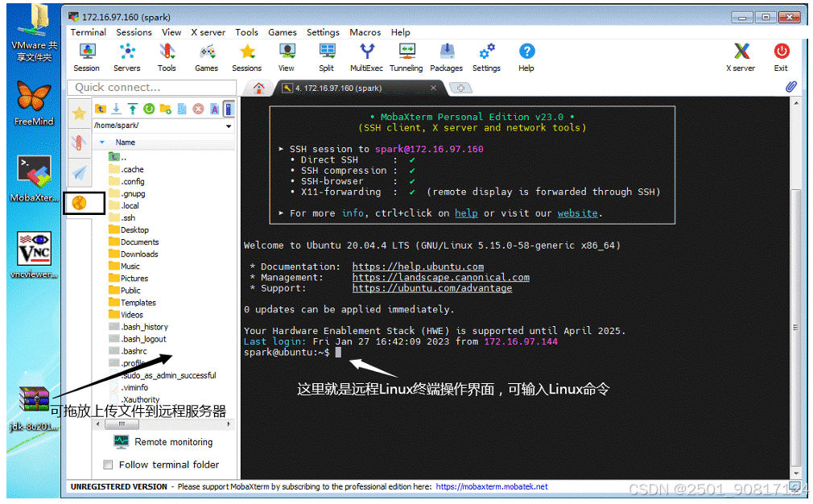Refresh the remote file browser
Image resolution: width=813 pixels, height=504 pixels.
pos(148,108)
